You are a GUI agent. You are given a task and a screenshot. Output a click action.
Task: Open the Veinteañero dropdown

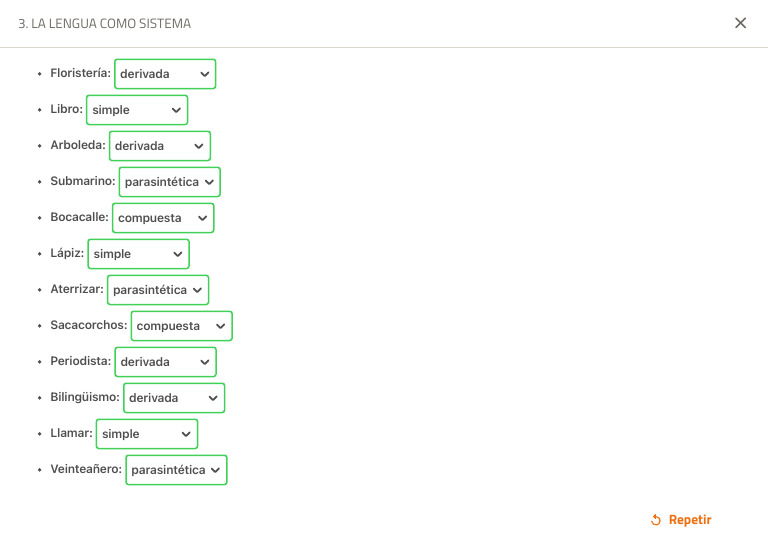pos(176,470)
